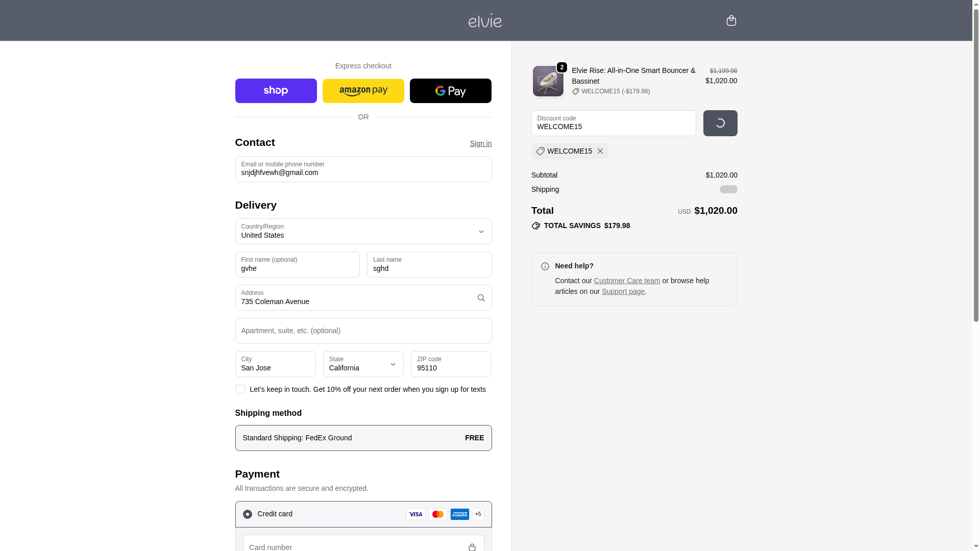The width and height of the screenshot is (980, 551).
Task: Click the Sign in link
Action: tap(480, 143)
